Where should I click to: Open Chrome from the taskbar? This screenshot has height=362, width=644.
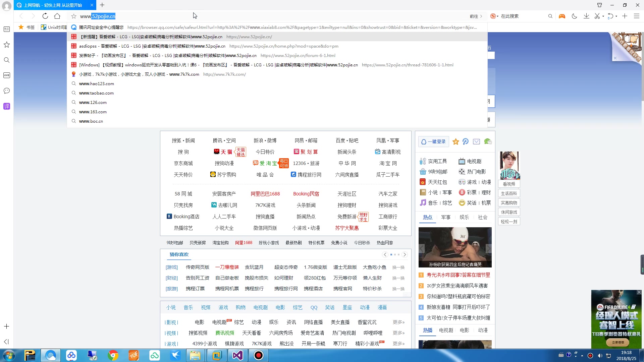(113, 355)
